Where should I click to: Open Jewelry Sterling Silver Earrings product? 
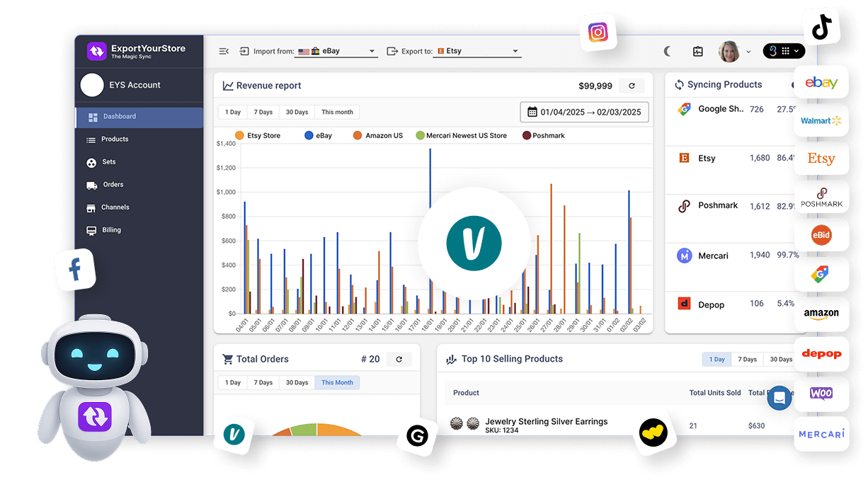(x=546, y=421)
